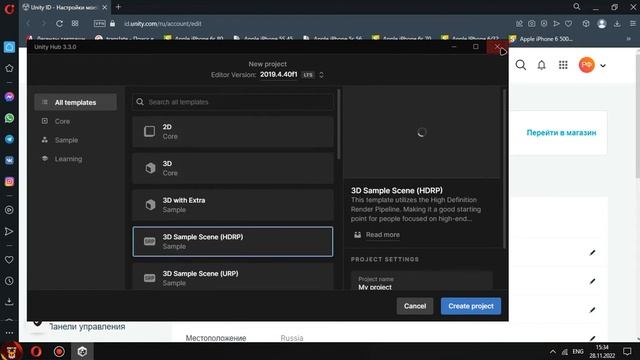
Task: Click the browser address bar URL
Action: click(x=162, y=24)
